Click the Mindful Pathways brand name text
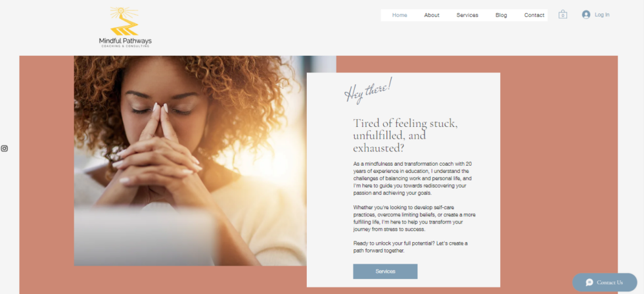Screen dimensions: 644x294 (x=126, y=41)
